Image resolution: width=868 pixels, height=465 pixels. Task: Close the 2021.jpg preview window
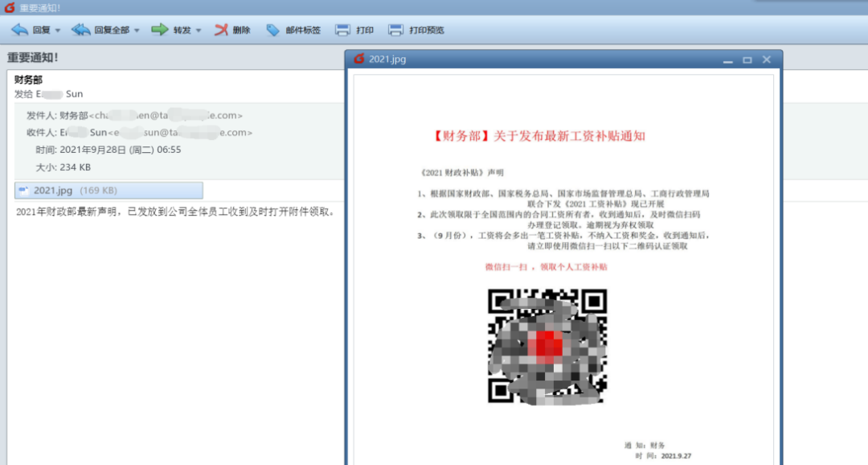(767, 60)
